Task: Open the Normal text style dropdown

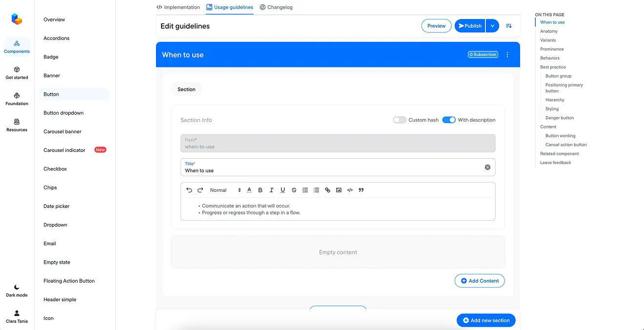Action: [225, 190]
